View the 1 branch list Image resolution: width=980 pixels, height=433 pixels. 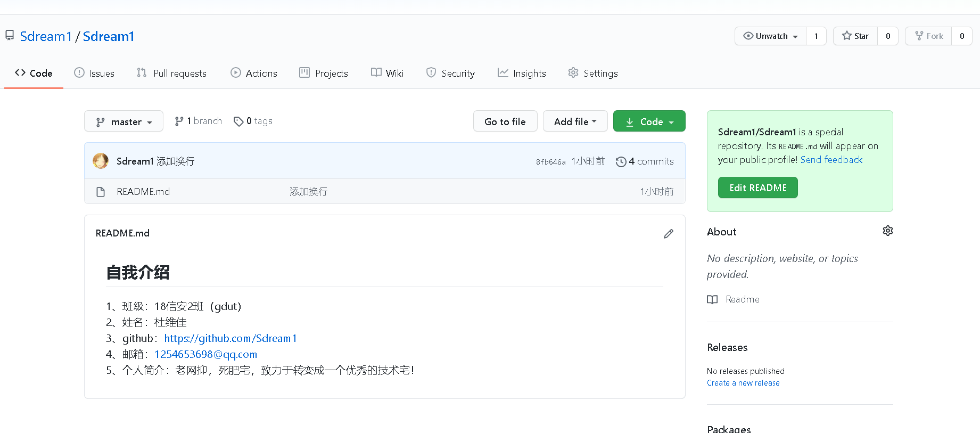[198, 121]
